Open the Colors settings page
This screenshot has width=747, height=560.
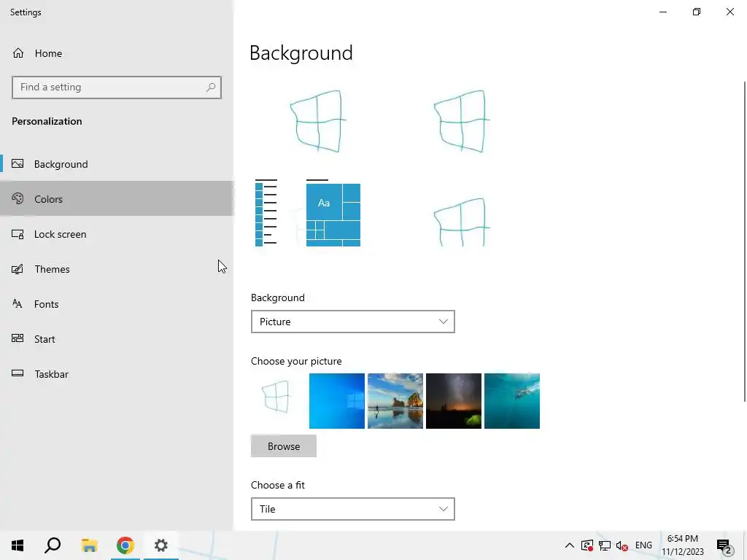pos(117,198)
